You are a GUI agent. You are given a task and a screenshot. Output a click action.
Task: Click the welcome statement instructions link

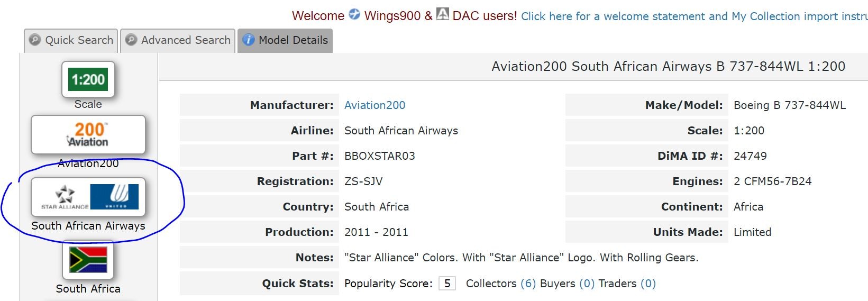(694, 16)
